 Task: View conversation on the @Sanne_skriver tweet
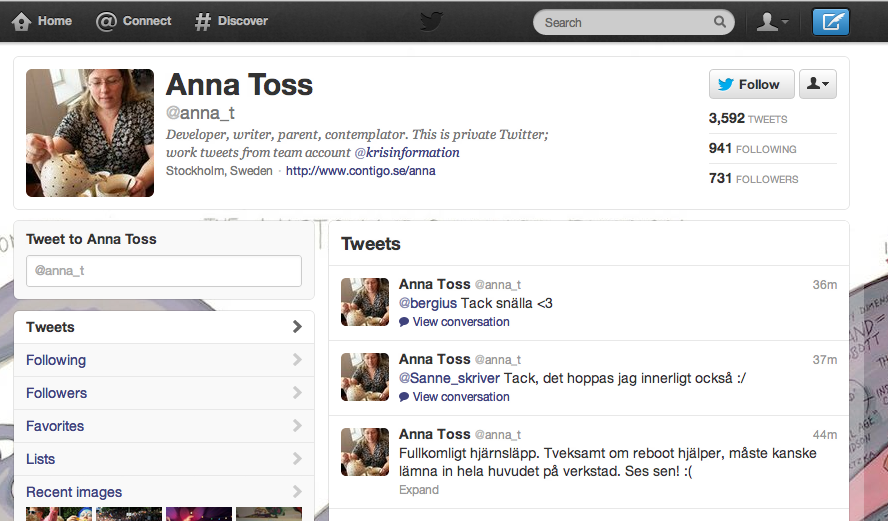click(461, 397)
